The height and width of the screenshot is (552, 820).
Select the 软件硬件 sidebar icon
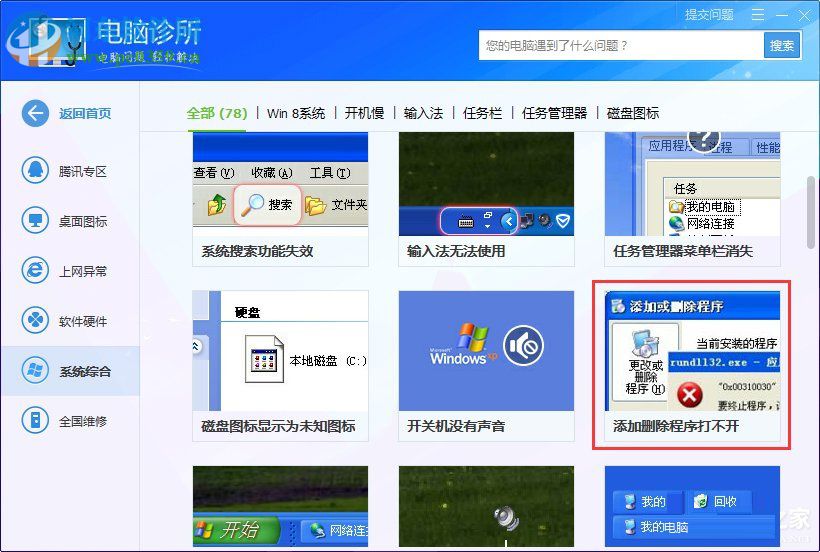coord(35,320)
